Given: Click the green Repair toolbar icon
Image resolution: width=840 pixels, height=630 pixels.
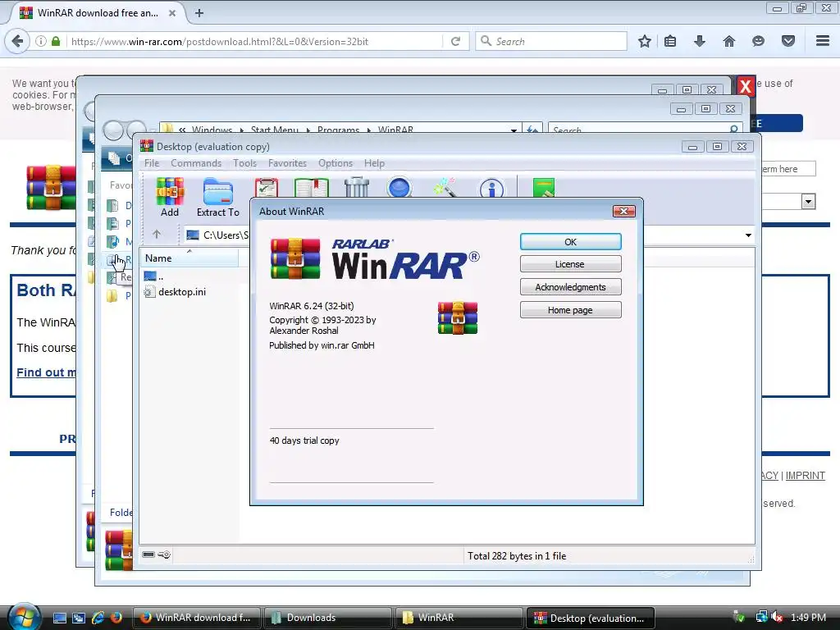Looking at the screenshot, I should [544, 188].
